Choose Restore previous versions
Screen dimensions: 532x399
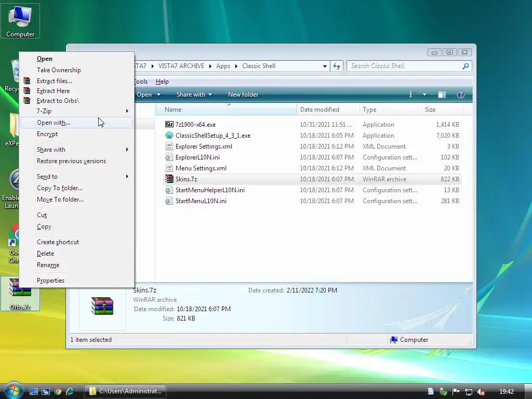point(76,161)
